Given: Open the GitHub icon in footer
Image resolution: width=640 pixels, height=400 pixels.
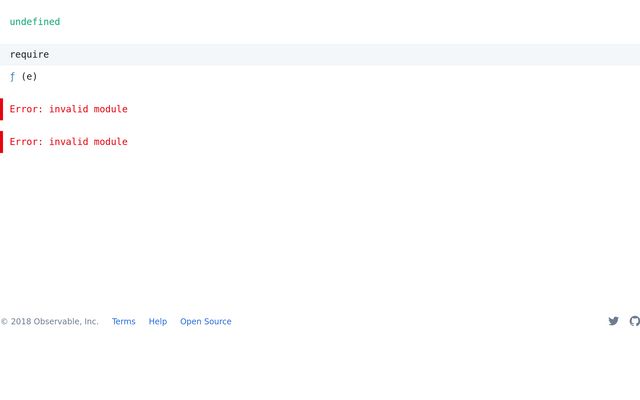Looking at the screenshot, I should pos(634,321).
